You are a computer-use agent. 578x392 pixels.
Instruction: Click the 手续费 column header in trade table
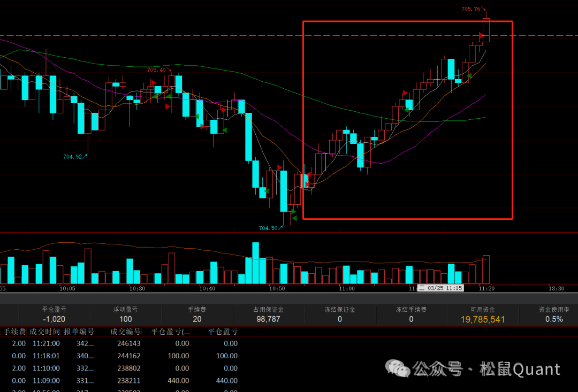(x=14, y=332)
